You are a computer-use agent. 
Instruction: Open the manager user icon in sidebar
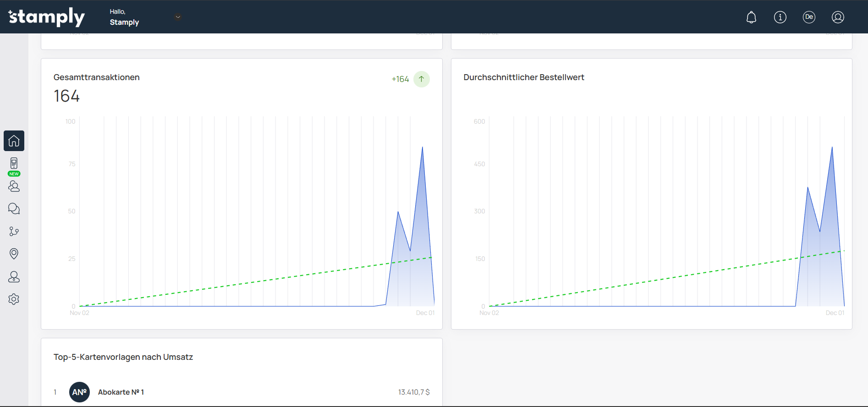[x=14, y=277]
